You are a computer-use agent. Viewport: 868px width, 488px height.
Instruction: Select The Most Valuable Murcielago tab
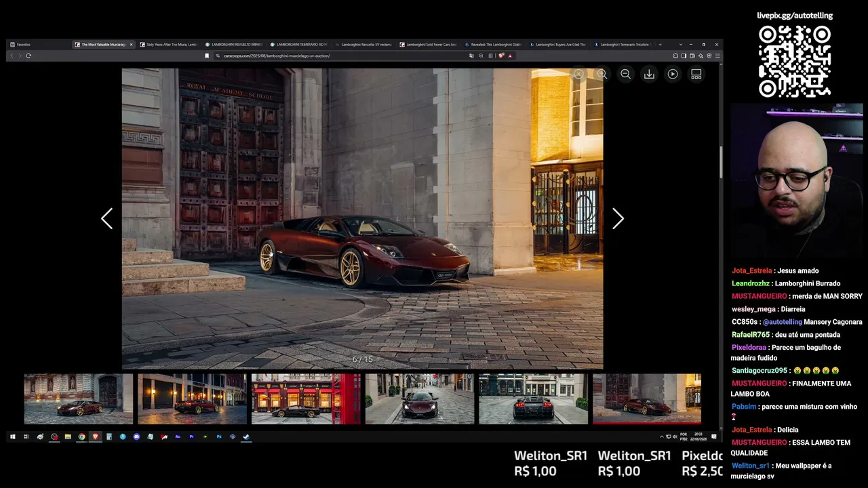104,45
